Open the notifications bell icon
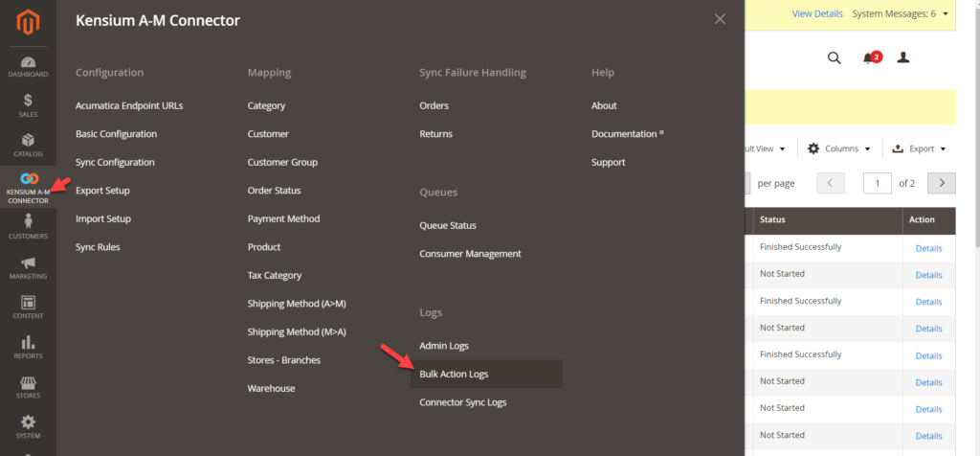The height and width of the screenshot is (456, 980). pos(871,57)
